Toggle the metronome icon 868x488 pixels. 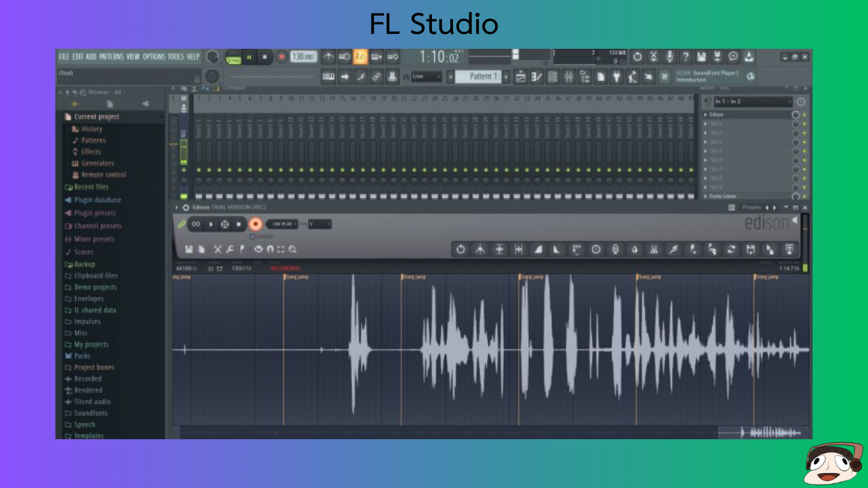click(328, 57)
